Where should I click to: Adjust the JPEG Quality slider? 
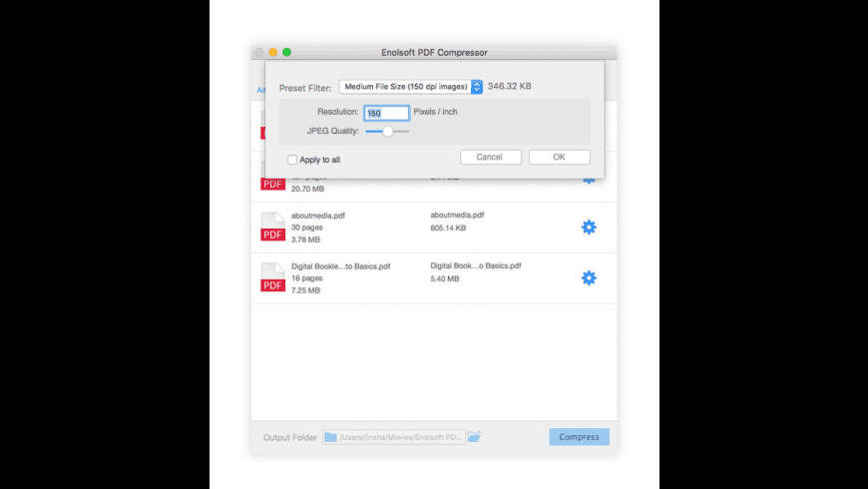(x=387, y=132)
